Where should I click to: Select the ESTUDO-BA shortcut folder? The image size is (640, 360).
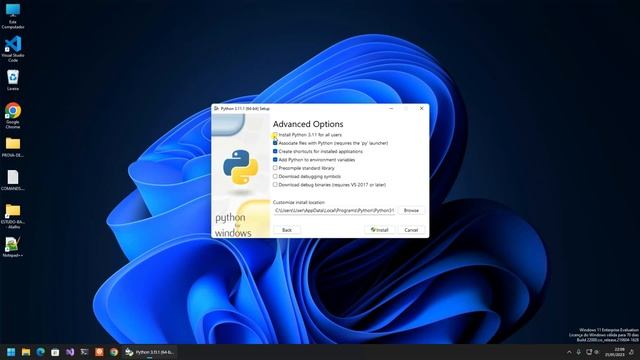click(x=13, y=216)
